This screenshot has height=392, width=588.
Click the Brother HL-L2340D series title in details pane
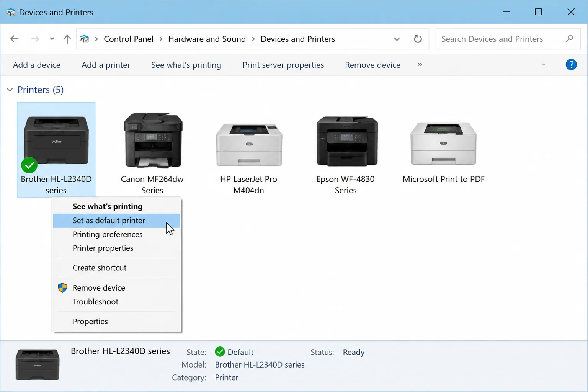pyautogui.click(x=120, y=351)
